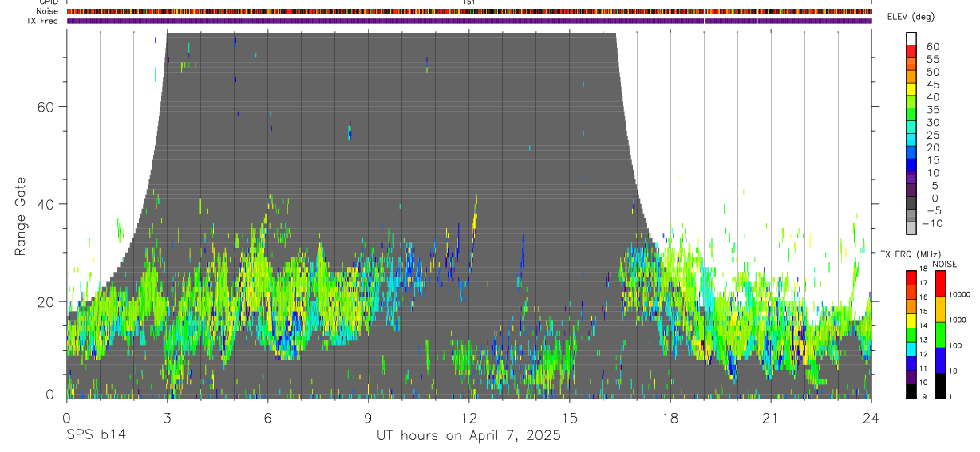Select the Range Gate y-axis label

pyautogui.click(x=20, y=216)
